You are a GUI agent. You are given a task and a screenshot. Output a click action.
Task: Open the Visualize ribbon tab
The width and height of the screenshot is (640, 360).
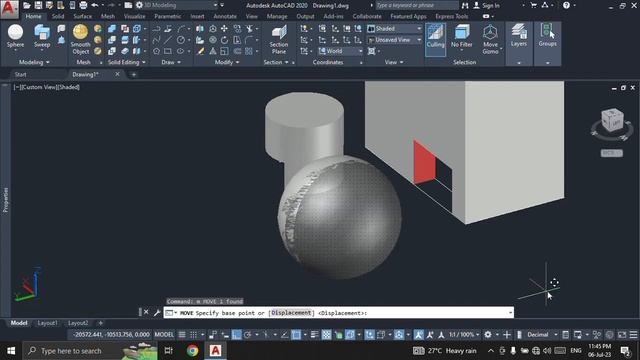(134, 16)
